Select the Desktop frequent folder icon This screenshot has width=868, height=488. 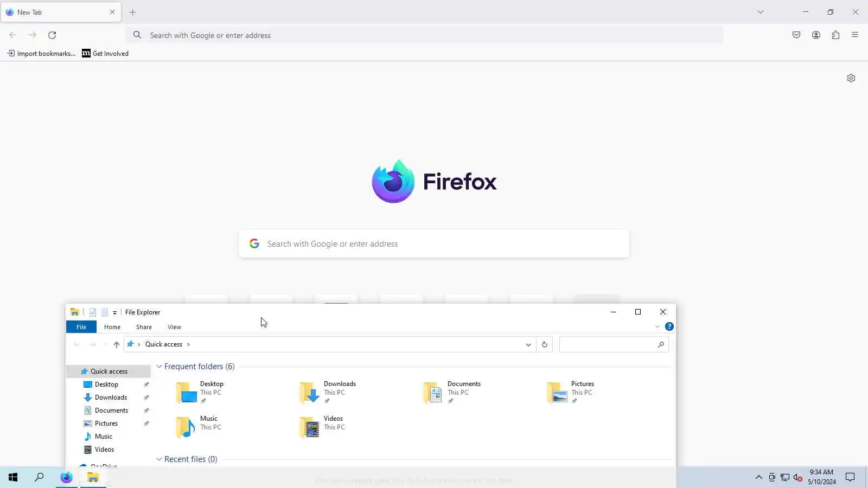tap(186, 393)
